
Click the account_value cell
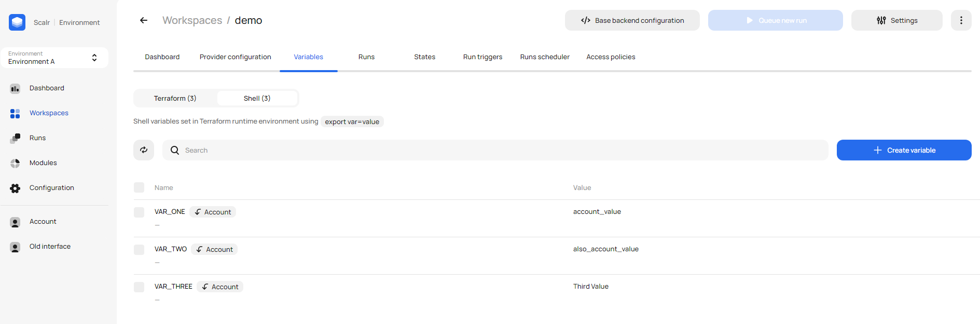pos(597,212)
